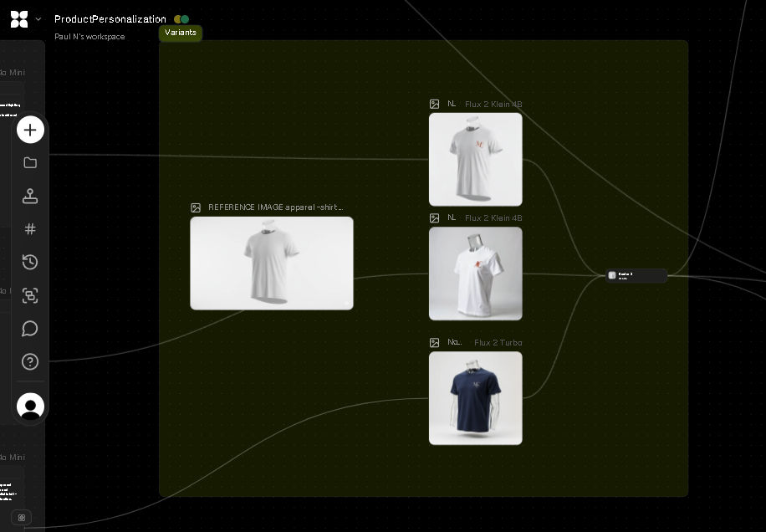Open the folder icon in the left sidebar
Image resolution: width=766 pixels, height=532 pixels.
tap(30, 162)
